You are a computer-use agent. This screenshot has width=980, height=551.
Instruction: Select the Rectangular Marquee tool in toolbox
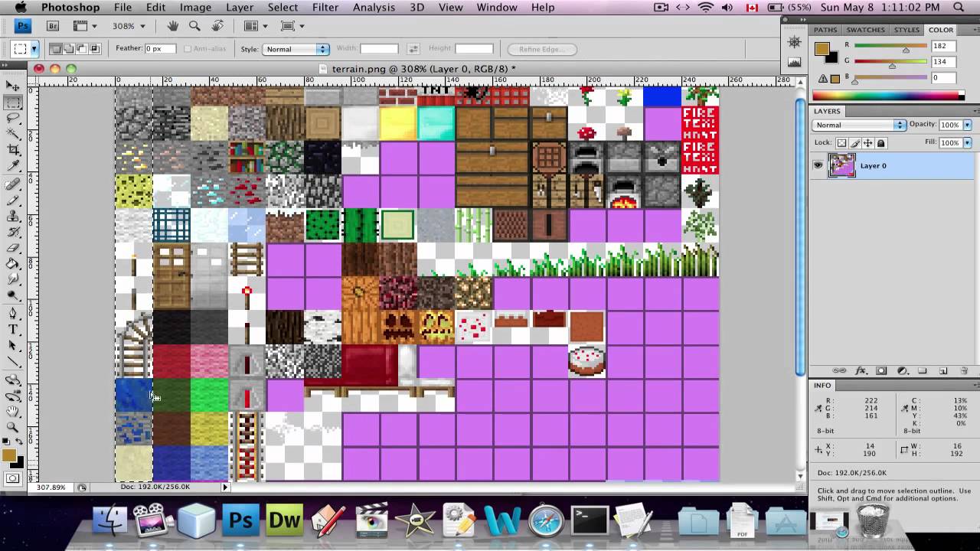[x=13, y=103]
